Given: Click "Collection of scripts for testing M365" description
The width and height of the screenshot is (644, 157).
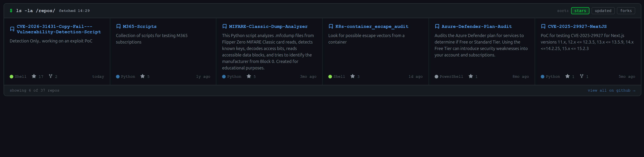Looking at the screenshot, I should click(x=152, y=39).
